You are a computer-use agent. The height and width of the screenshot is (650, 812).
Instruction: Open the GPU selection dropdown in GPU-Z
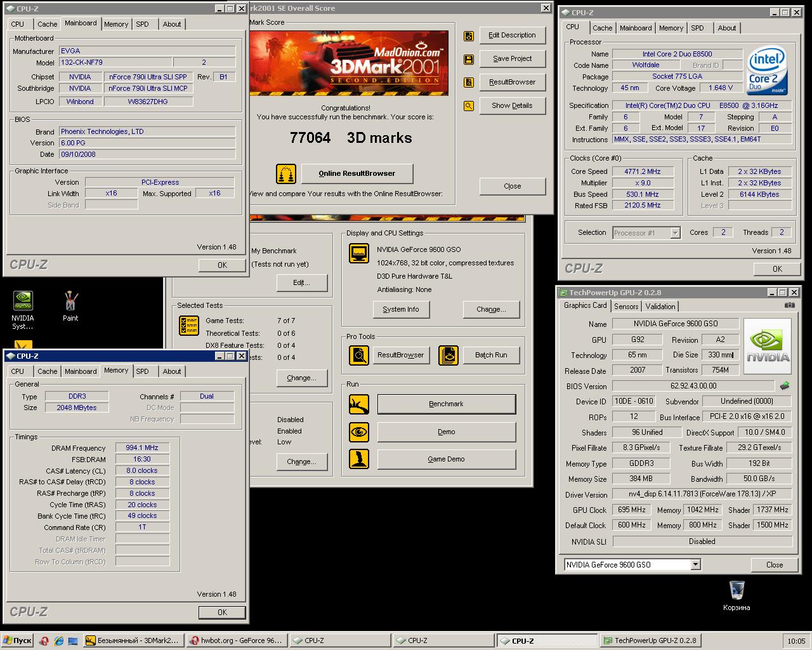695,564
